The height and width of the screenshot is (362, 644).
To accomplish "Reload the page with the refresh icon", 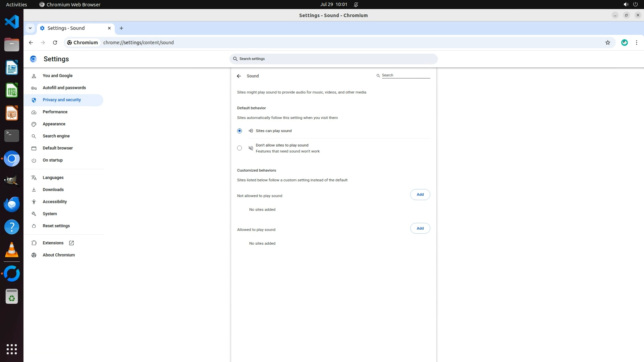I will coord(55,43).
